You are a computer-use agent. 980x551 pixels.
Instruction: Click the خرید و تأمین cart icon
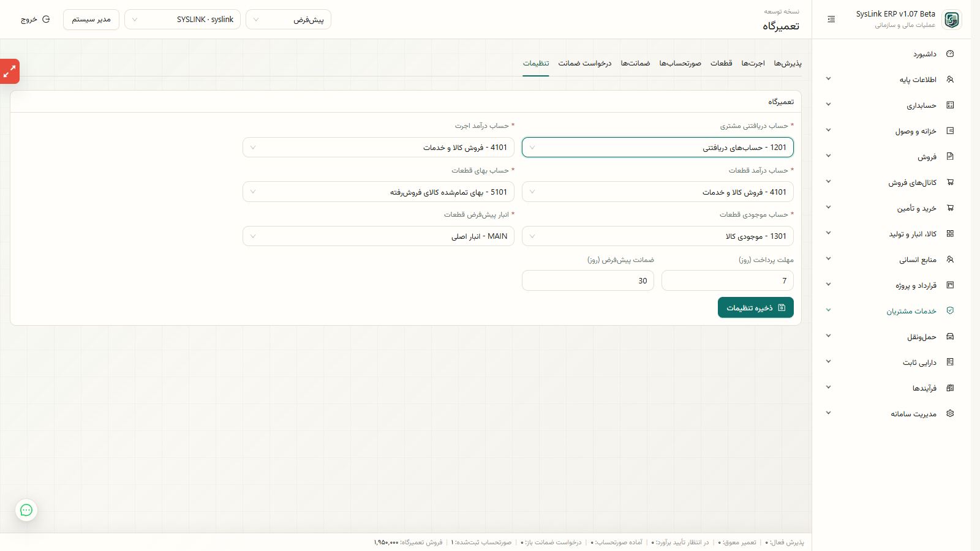pyautogui.click(x=950, y=208)
